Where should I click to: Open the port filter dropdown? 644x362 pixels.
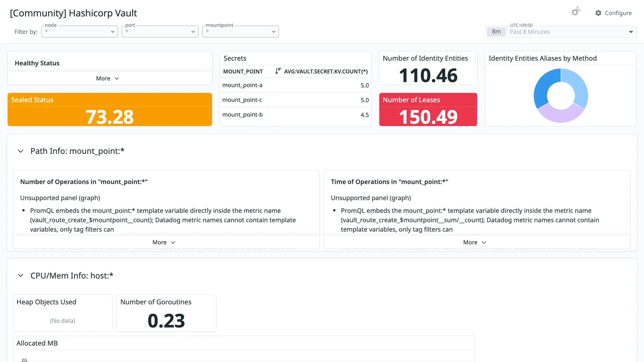click(x=160, y=32)
